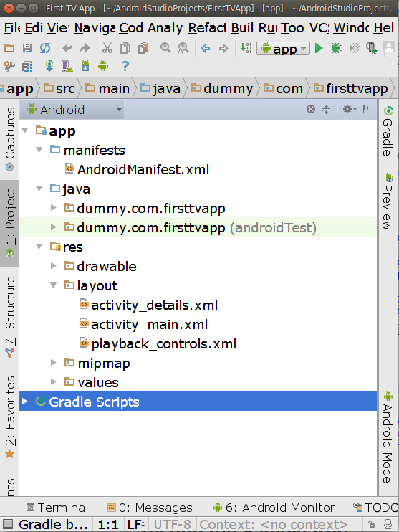This screenshot has height=532, width=399.
Task: Click the Paste clipboard icon
Action: click(143, 48)
